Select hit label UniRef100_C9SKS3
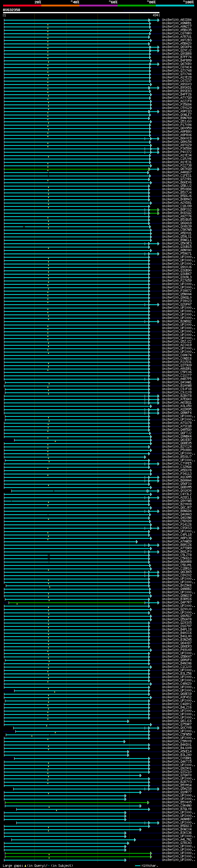Screen dimensions: 197x868 (x=177, y=528)
